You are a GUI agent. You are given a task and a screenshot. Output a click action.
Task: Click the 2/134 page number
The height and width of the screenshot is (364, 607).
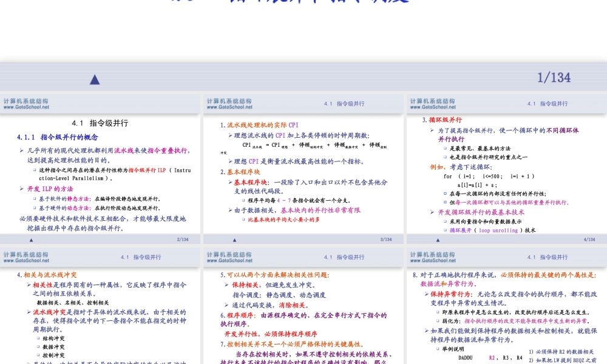point(182,238)
